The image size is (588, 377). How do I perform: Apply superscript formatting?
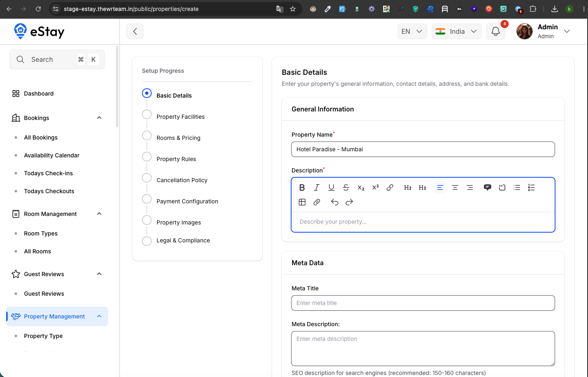point(375,187)
